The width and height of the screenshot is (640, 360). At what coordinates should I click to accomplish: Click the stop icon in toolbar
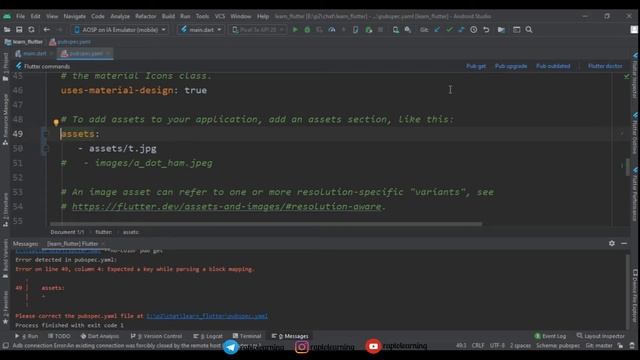click(x=380, y=30)
